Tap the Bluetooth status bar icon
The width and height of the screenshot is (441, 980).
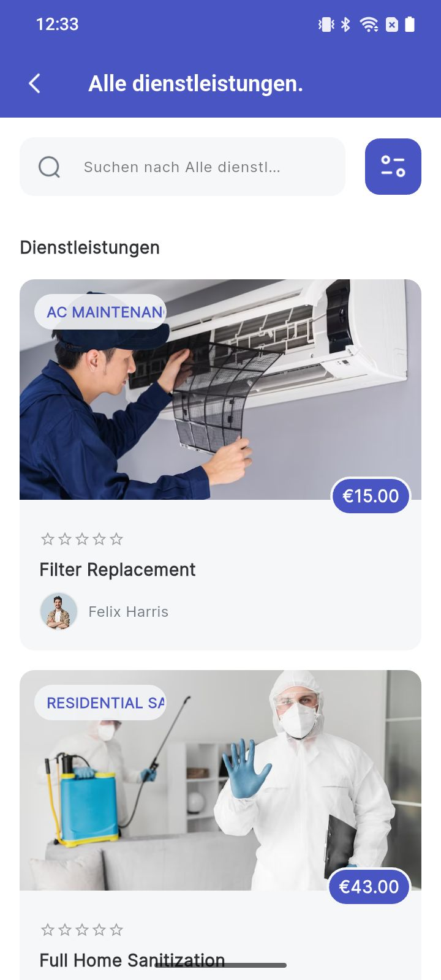click(345, 24)
